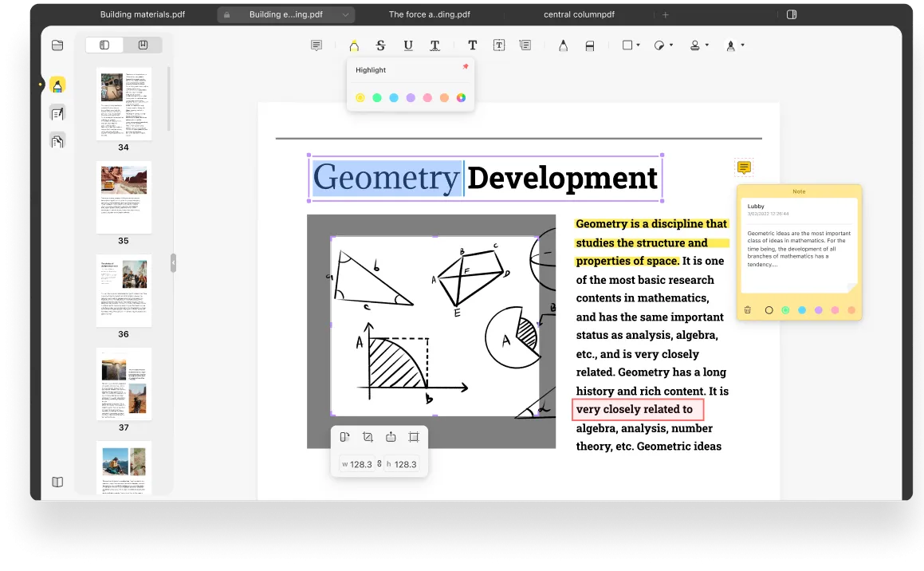Select the underline text tool

[408, 45]
